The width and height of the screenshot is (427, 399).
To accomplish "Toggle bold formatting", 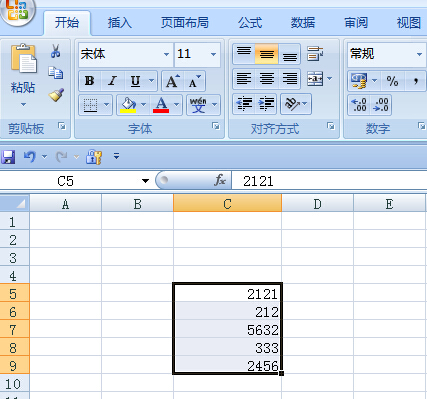I will coord(89,81).
